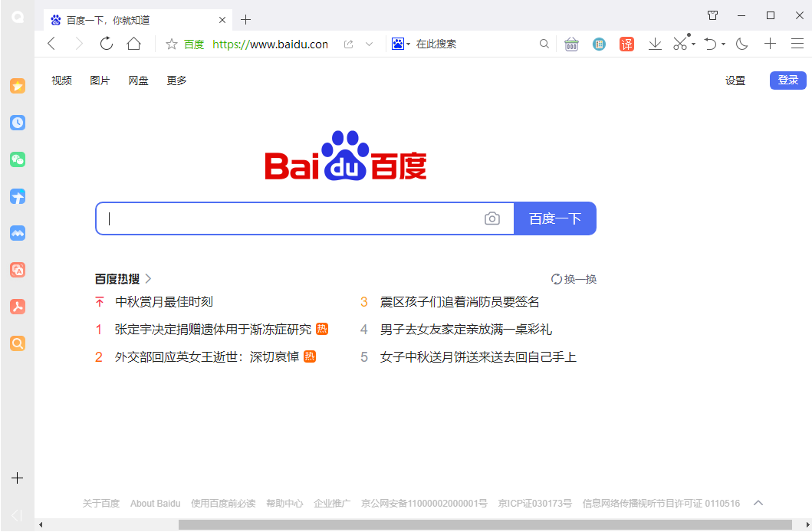Open the WeChat icon in sidebar
Image resolution: width=812 pixels, height=532 pixels.
point(18,159)
